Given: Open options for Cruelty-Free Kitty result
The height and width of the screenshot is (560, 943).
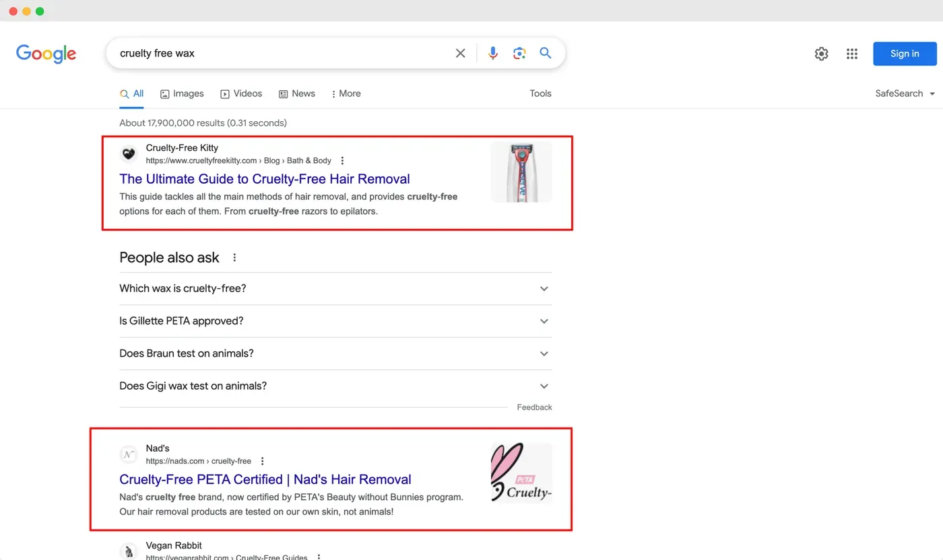Looking at the screenshot, I should click(342, 160).
